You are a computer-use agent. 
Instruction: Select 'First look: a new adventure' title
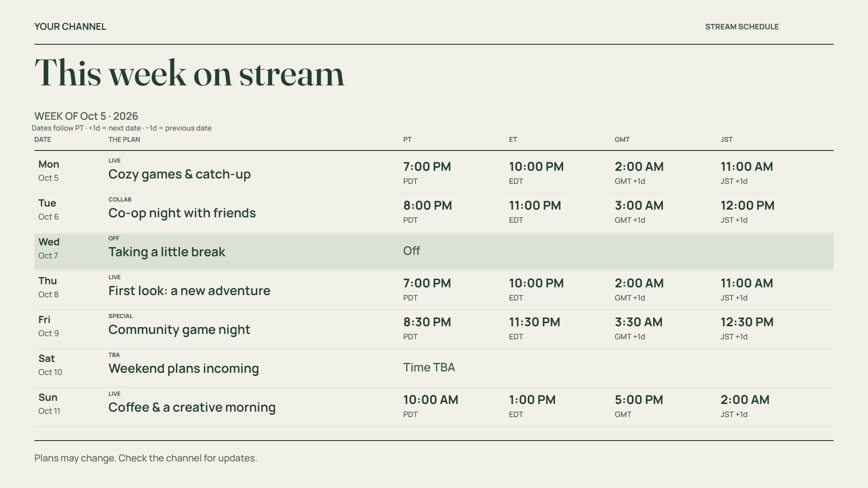[189, 291]
